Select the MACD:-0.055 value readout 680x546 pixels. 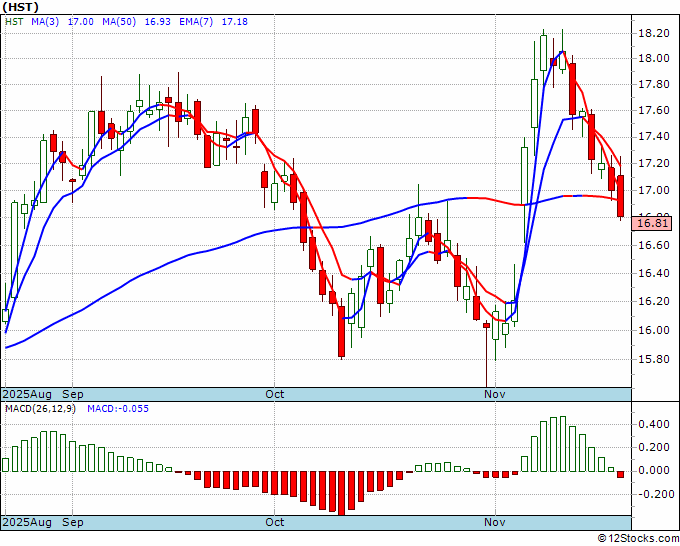pos(118,409)
